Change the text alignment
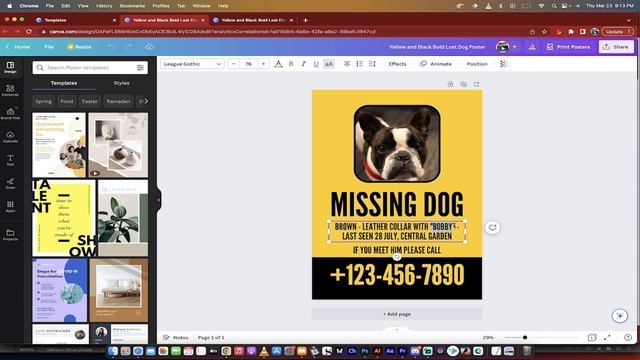This screenshot has width=640, height=360. click(347, 64)
